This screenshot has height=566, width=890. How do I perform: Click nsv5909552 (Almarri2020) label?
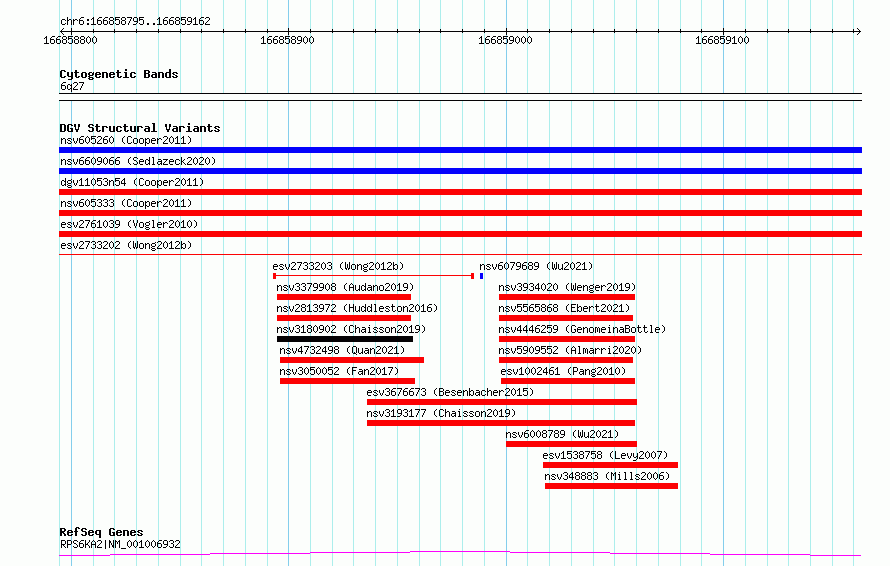[x=570, y=350]
